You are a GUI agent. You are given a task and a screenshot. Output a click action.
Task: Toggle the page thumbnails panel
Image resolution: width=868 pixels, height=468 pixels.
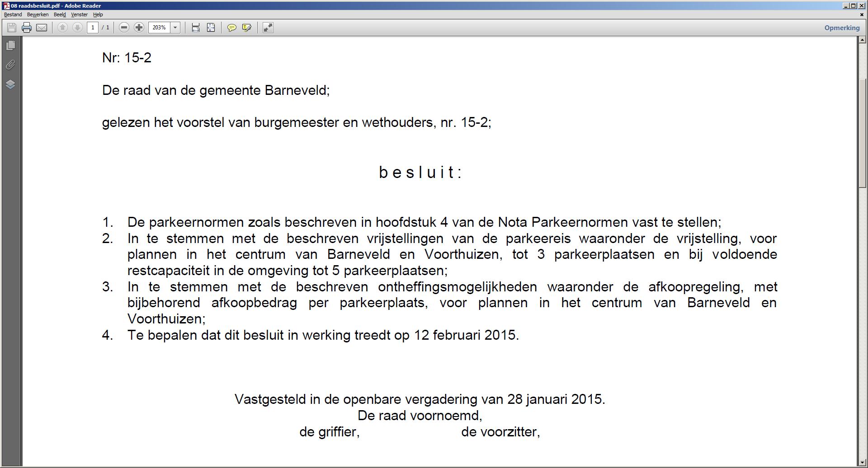point(10,45)
